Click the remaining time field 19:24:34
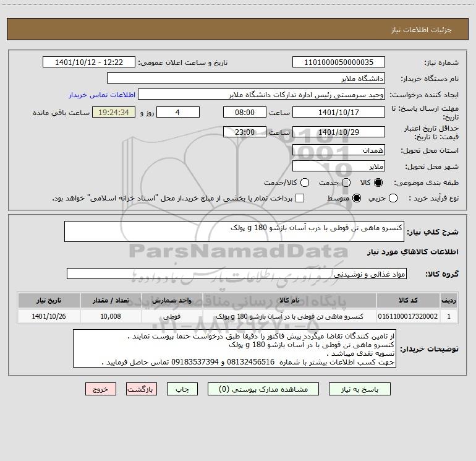The width and height of the screenshot is (476, 461). point(114,112)
